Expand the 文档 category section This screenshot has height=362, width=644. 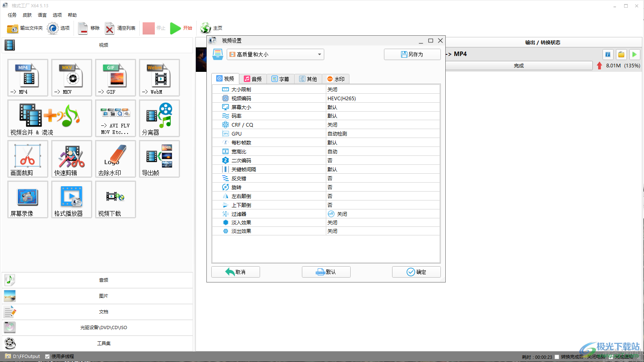[98, 312]
